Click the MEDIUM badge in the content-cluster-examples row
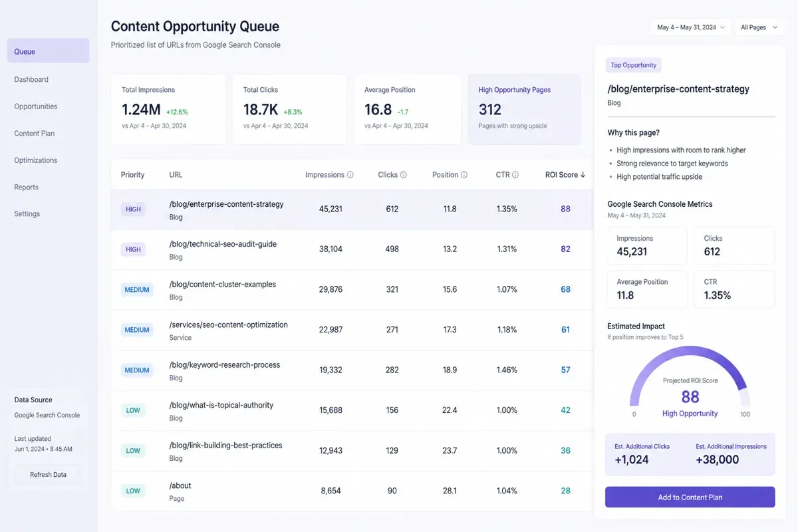This screenshot has height=532, width=798. (137, 290)
